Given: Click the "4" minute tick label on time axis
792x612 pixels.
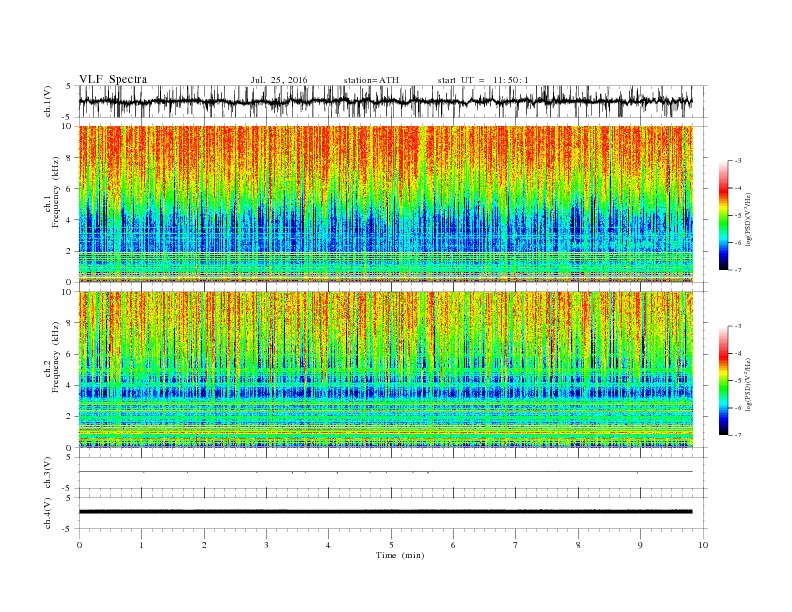Looking at the screenshot, I should click(x=328, y=545).
